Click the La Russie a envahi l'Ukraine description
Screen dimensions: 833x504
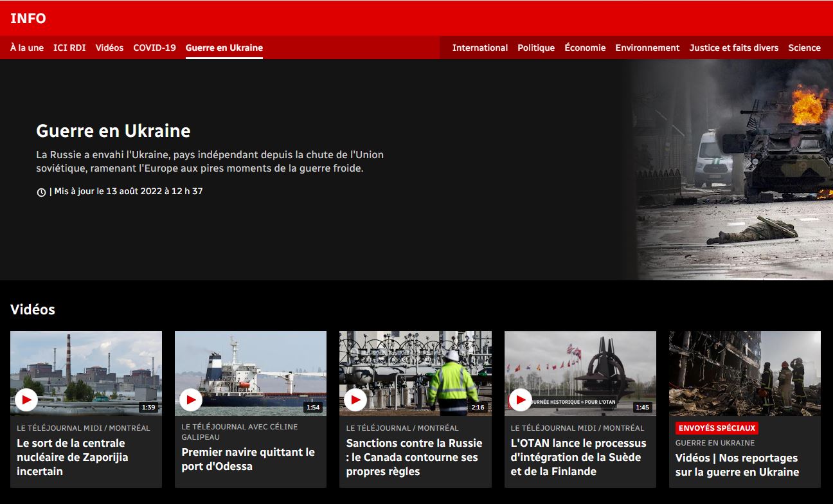[210, 162]
